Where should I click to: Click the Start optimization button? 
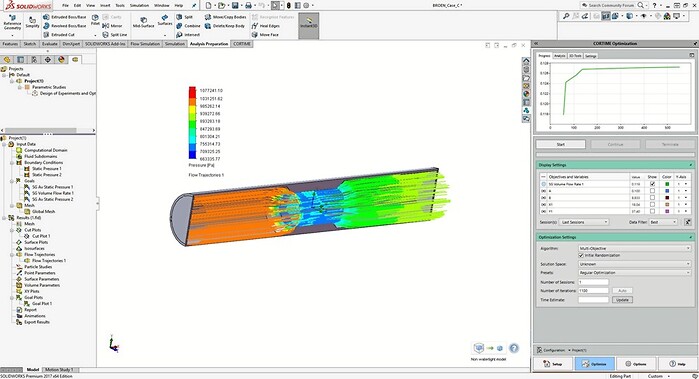(x=560, y=144)
